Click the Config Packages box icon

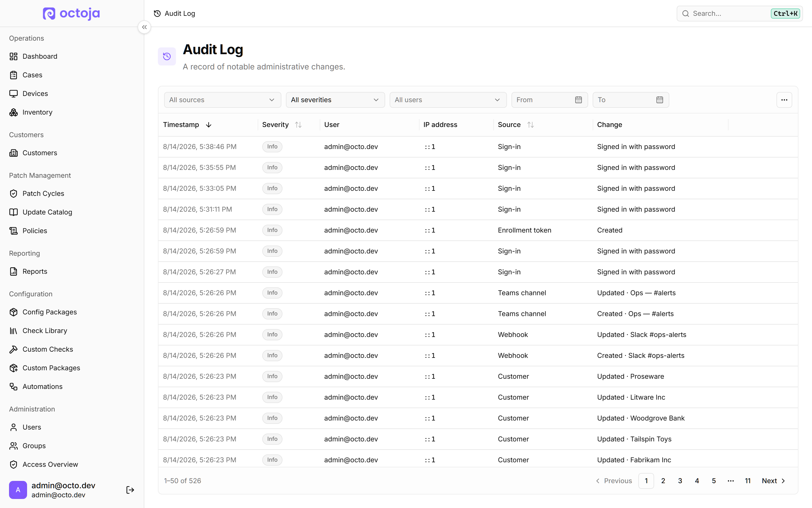[14, 312]
